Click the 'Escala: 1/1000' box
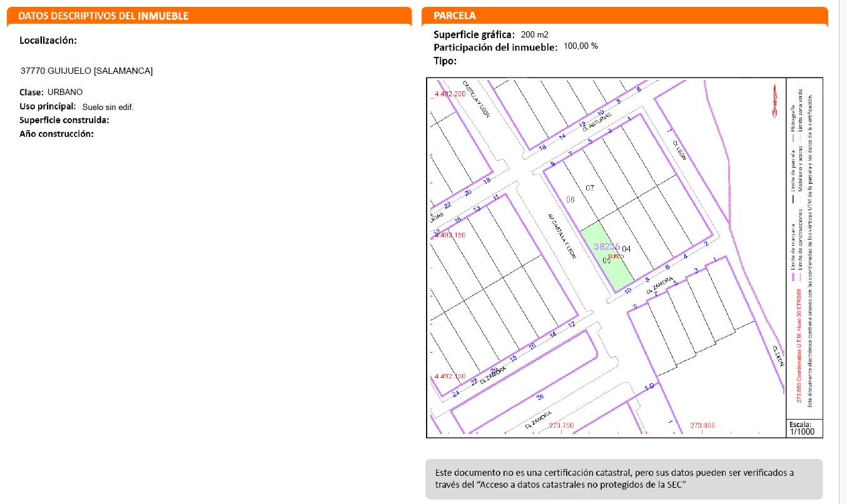This screenshot has width=847, height=504. [x=804, y=428]
